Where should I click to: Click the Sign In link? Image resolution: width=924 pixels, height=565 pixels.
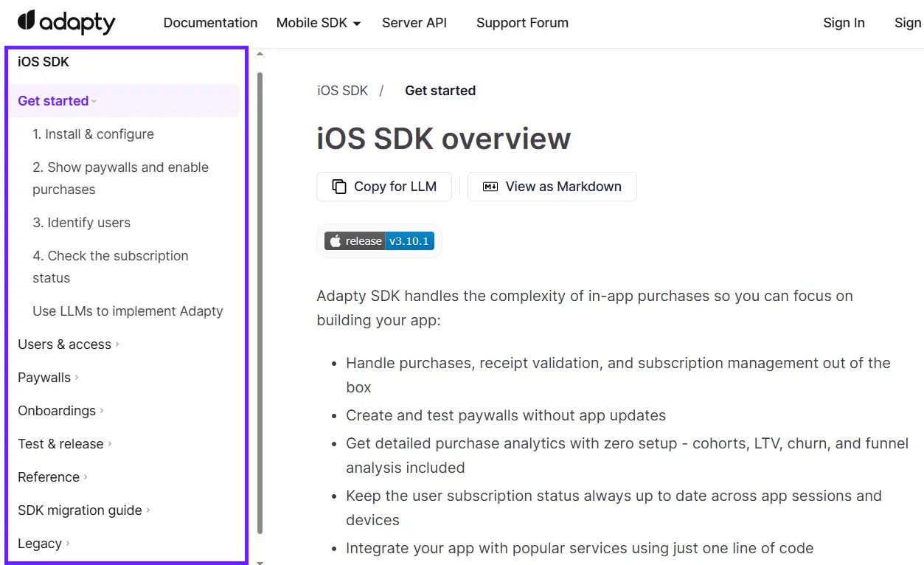click(x=844, y=23)
